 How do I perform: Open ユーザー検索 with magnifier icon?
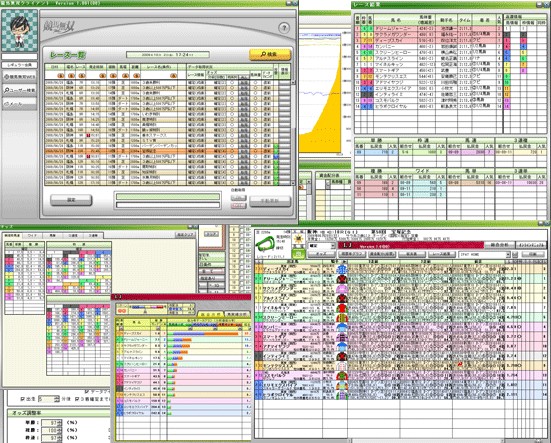click(x=19, y=90)
